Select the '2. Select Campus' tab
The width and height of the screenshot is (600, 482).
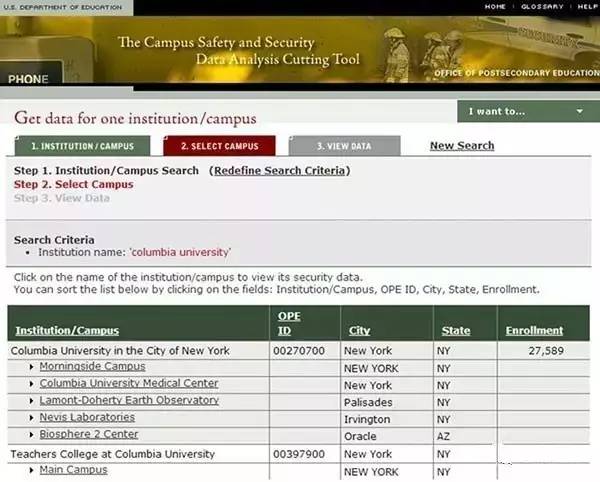(219, 146)
